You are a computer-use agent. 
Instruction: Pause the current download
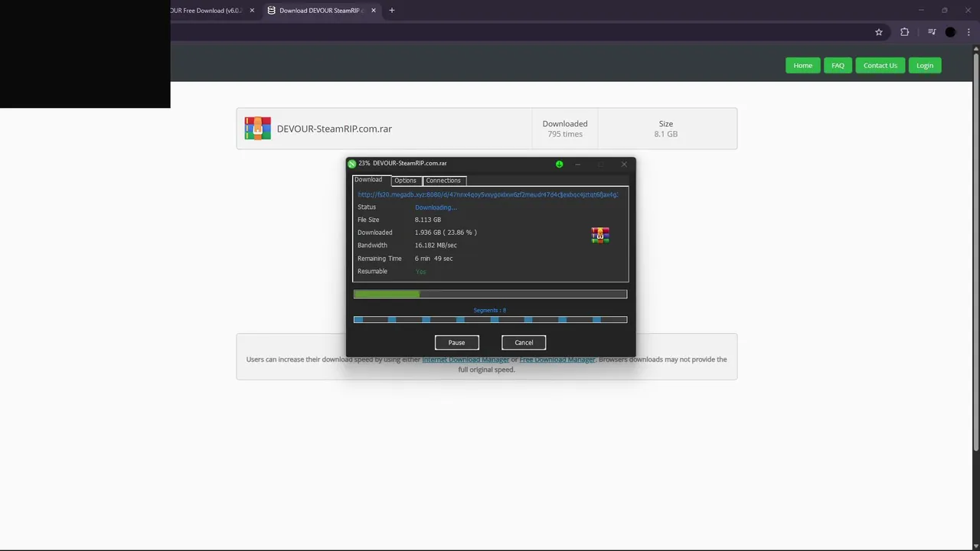(456, 342)
